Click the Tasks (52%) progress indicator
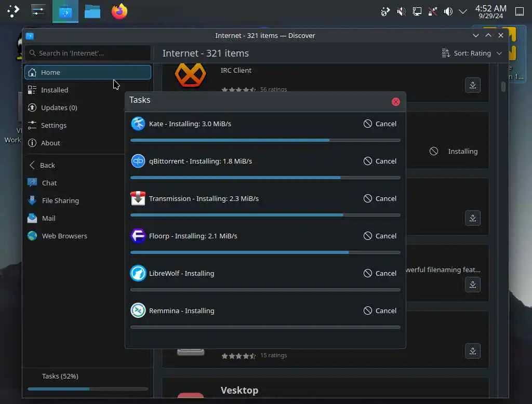 tap(87, 382)
